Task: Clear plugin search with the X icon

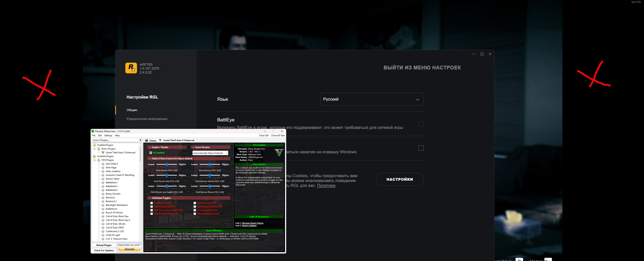Action: point(141,140)
